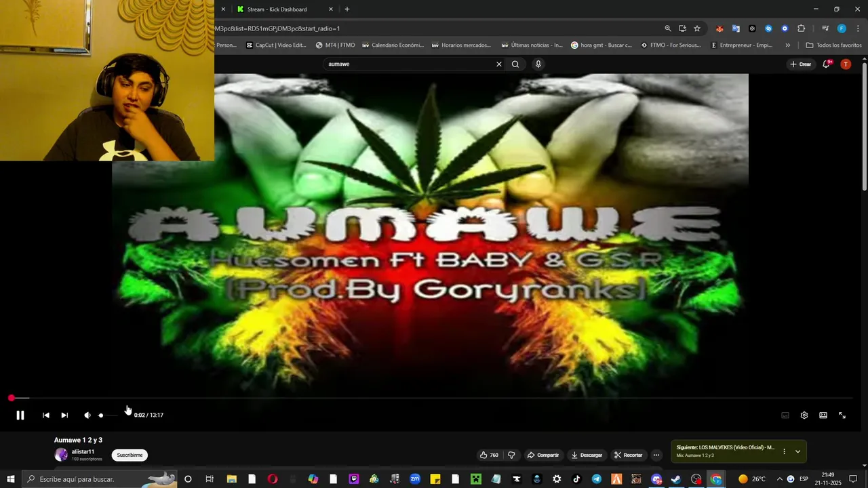The image size is (868, 488).
Task: Open the Compartir share dialog
Action: (543, 455)
